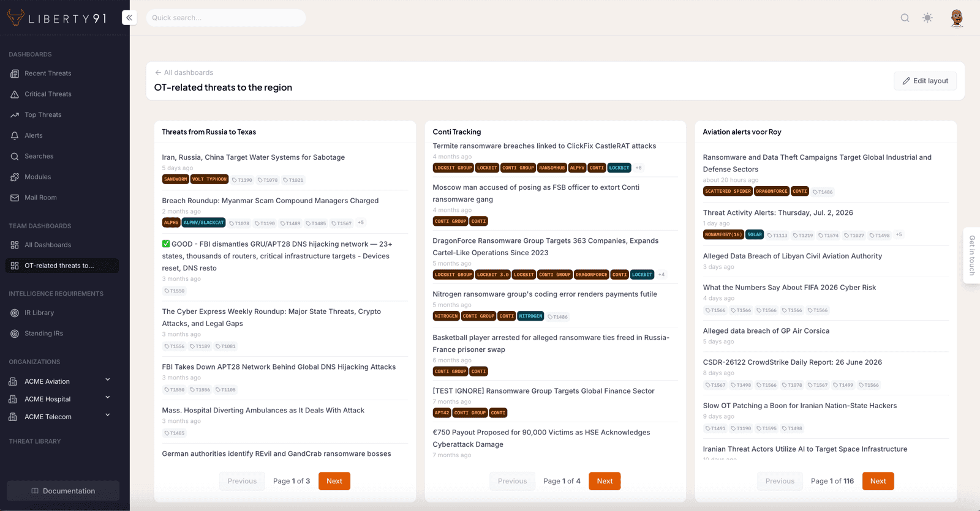
Task: Click the ACME Hospital building icon
Action: point(13,399)
